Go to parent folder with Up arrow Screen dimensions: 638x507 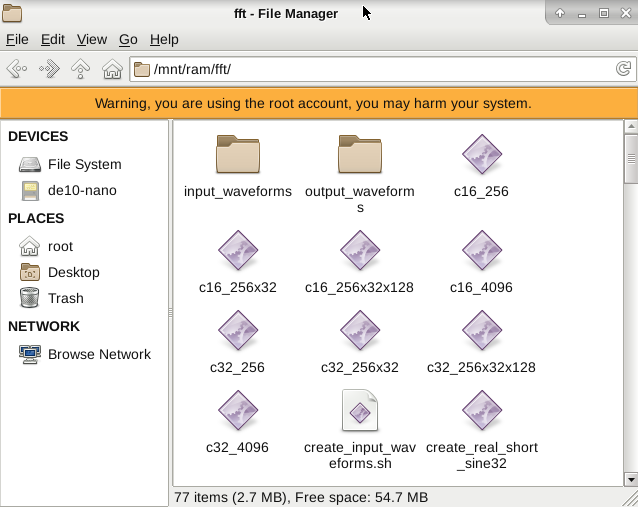[81, 69]
